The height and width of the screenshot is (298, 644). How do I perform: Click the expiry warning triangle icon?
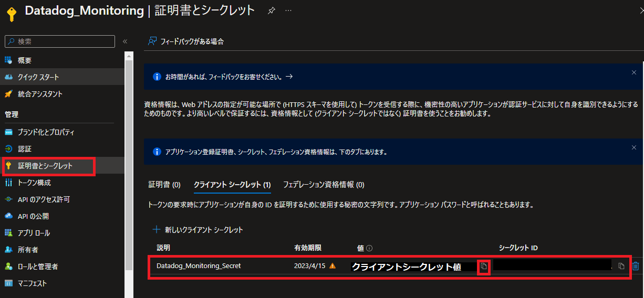point(333,265)
